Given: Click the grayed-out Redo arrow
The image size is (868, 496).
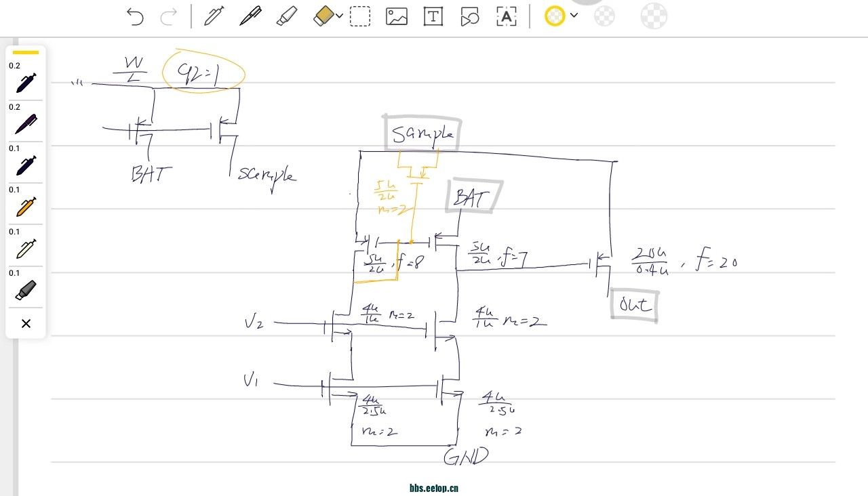Looking at the screenshot, I should [x=168, y=16].
